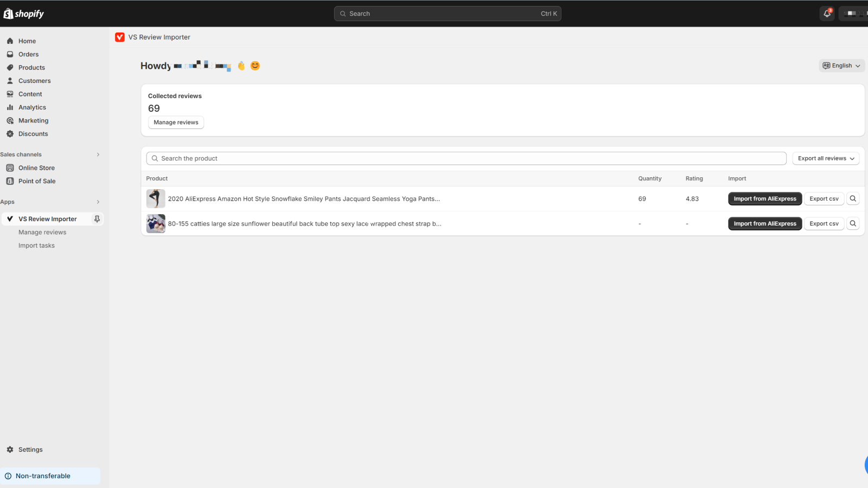Click the 80-155 catties product title
The image size is (868, 488).
[304, 223]
